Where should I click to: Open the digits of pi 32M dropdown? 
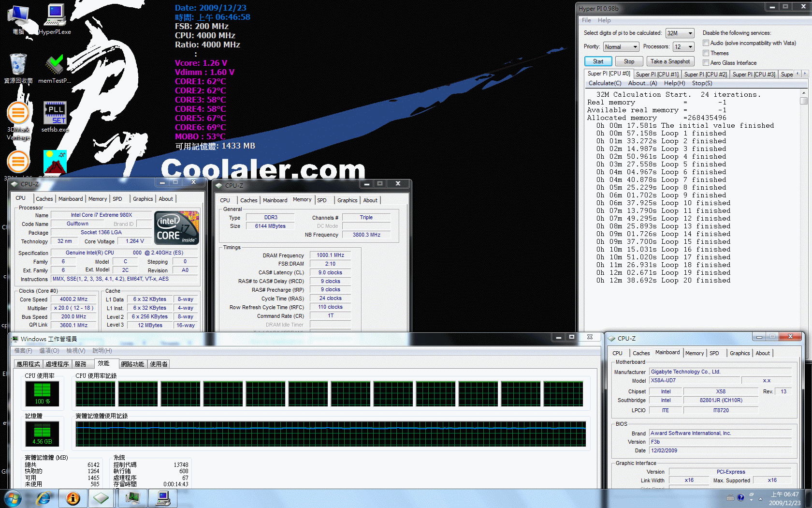(680, 33)
